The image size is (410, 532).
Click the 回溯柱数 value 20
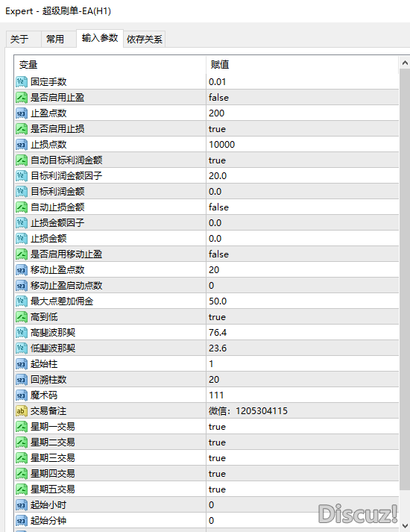302,380
